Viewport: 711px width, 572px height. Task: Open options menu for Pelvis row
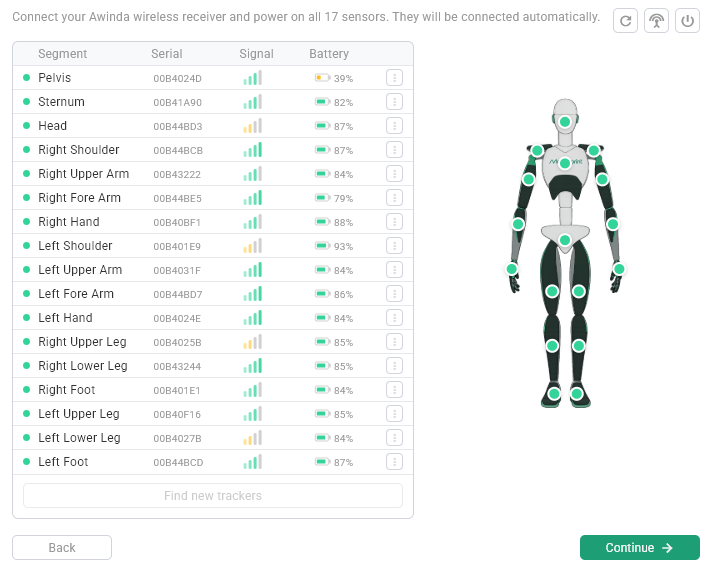click(x=394, y=78)
